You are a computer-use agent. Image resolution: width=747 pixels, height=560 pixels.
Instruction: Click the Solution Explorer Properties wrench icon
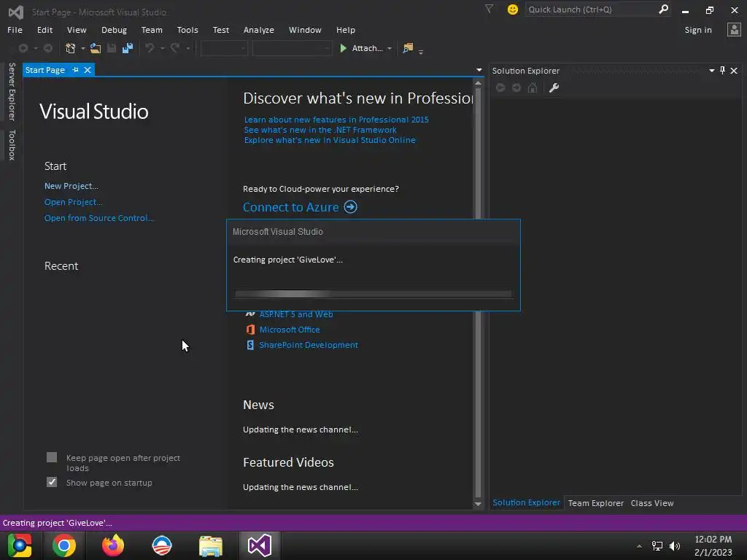(554, 87)
